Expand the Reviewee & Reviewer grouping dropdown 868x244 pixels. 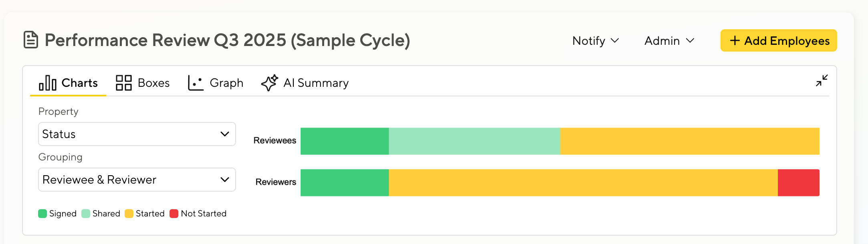137,180
